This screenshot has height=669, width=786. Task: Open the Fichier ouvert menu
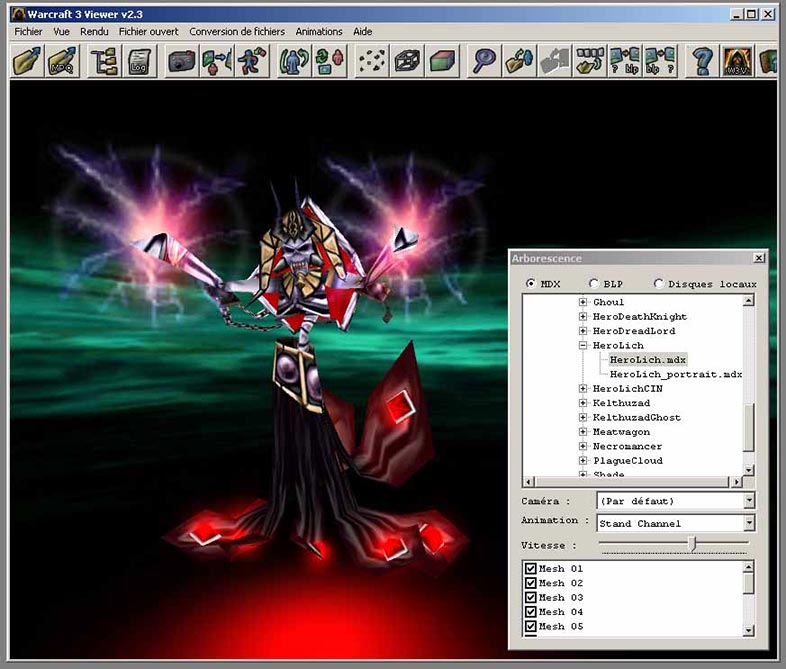pos(149,32)
